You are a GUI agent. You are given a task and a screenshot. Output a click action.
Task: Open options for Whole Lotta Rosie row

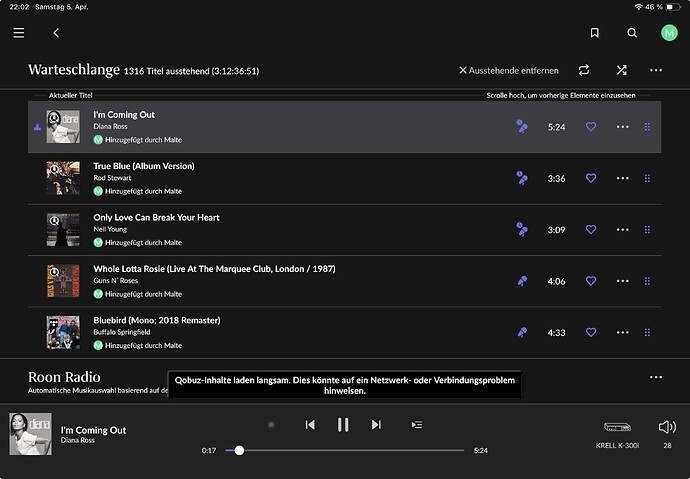622,281
